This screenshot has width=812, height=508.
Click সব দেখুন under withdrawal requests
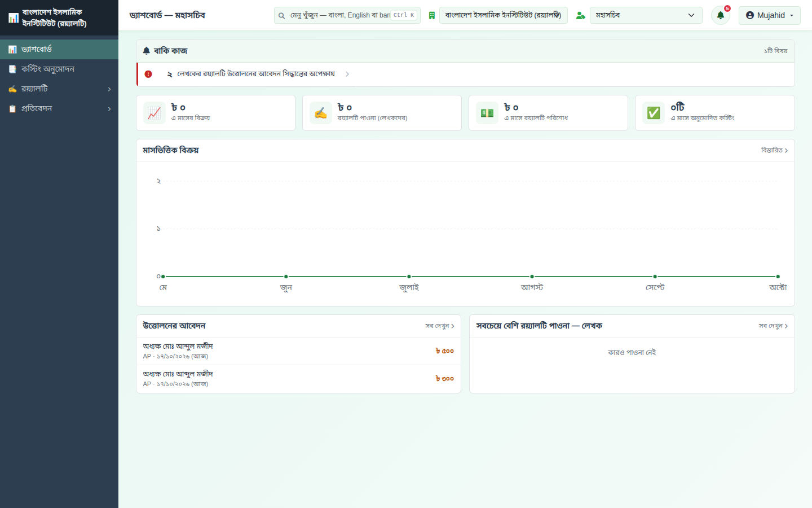440,326
